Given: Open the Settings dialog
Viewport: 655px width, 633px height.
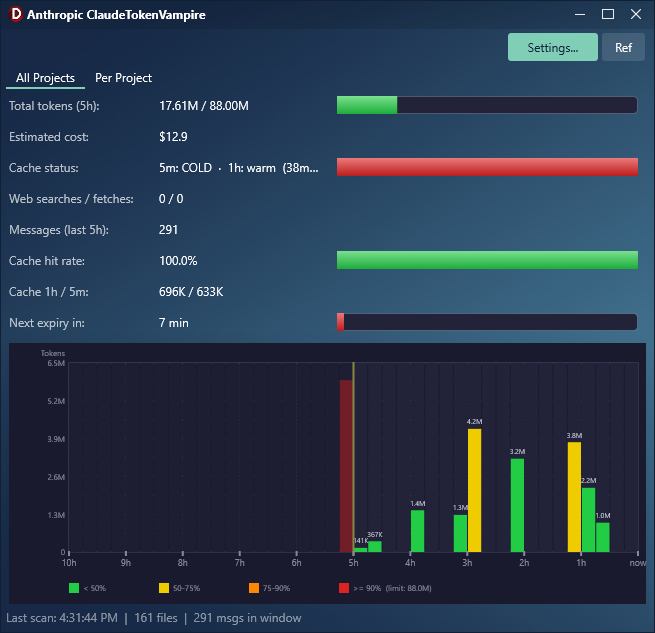Looking at the screenshot, I should click(x=552, y=47).
